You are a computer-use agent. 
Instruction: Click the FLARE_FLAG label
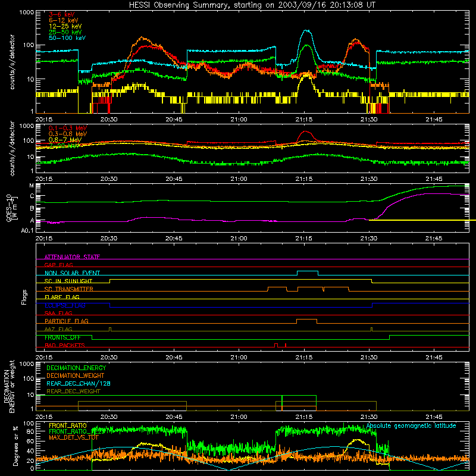[62, 297]
